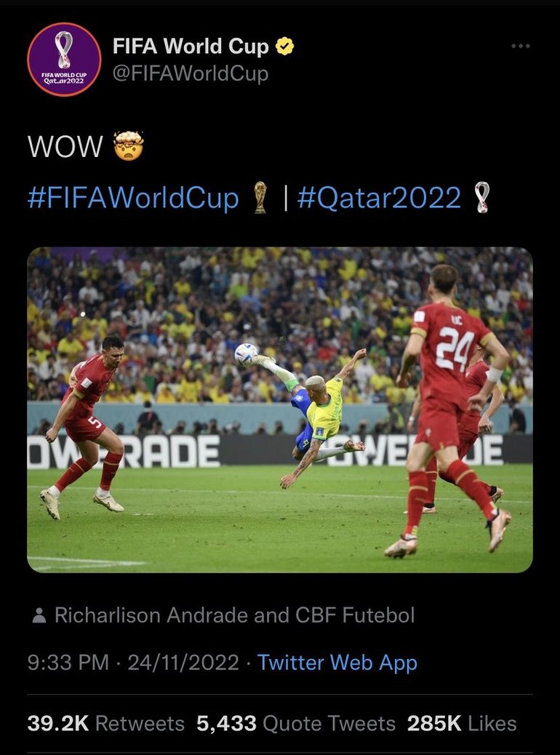
Task: Open the #FIFAWorldCup hashtag
Action: (133, 198)
